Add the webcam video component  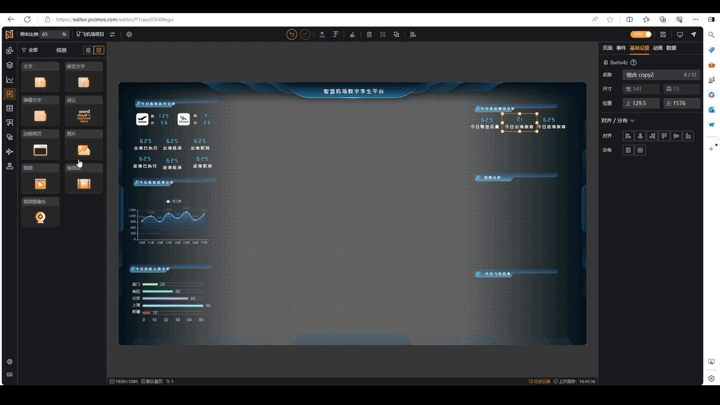point(40,214)
